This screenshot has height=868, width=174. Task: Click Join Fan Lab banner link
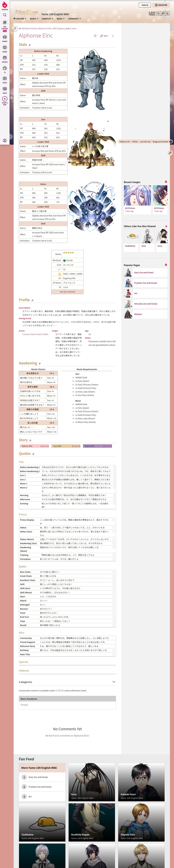point(145,141)
